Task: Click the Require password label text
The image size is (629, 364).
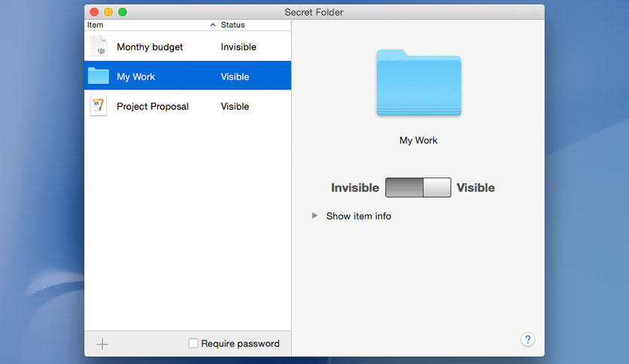Action: tap(240, 344)
